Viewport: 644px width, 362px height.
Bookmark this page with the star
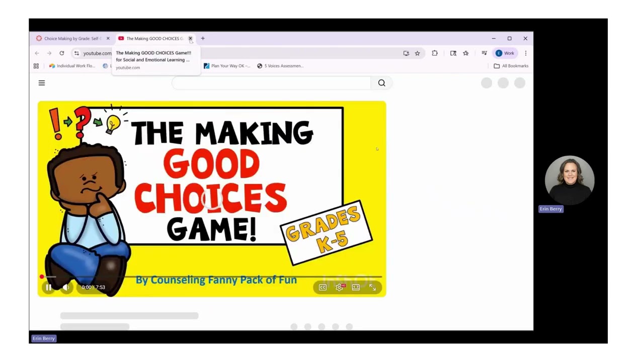(417, 53)
